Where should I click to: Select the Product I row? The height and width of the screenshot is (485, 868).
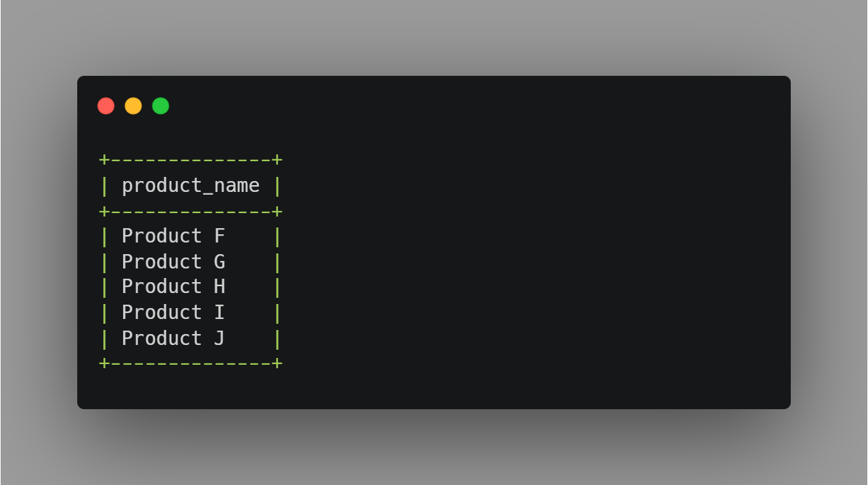[x=173, y=313]
